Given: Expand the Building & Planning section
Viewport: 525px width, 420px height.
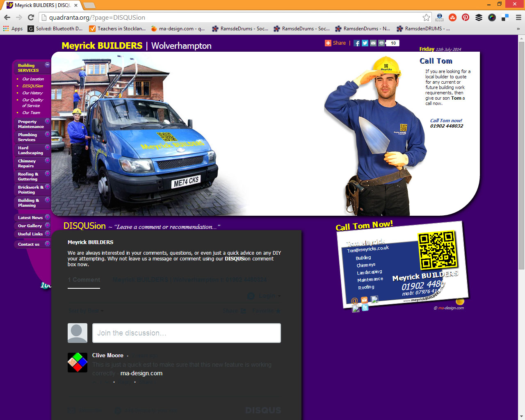Looking at the screenshot, I should coord(47,200).
